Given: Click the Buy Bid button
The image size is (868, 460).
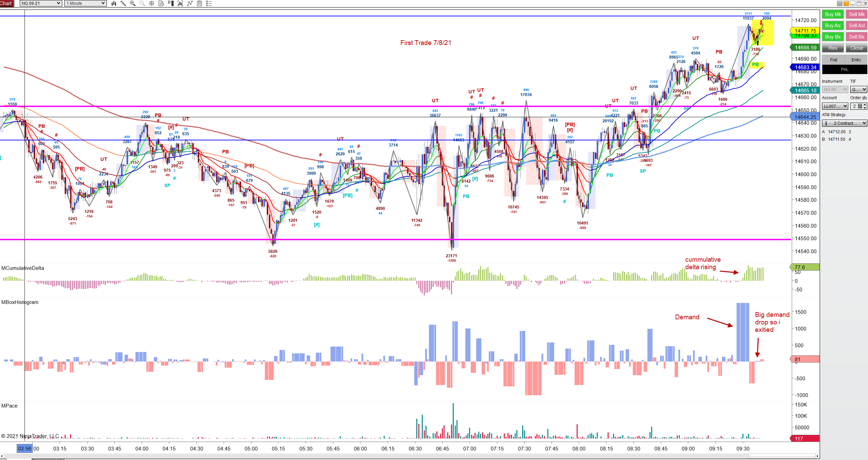Looking at the screenshot, I should [x=833, y=37].
